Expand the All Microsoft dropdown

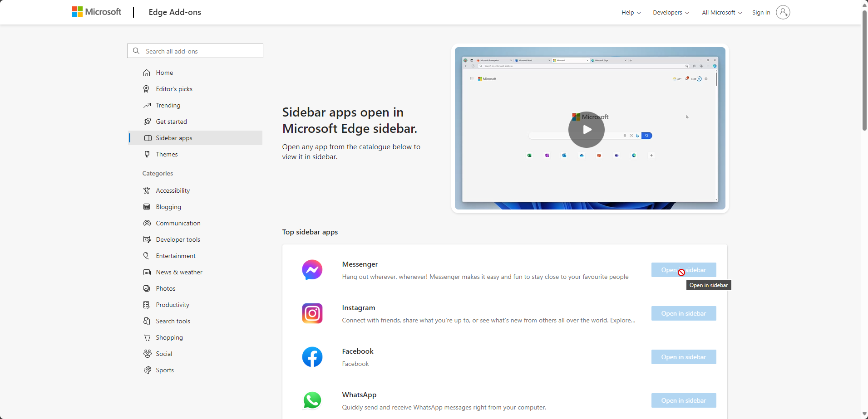pos(722,12)
